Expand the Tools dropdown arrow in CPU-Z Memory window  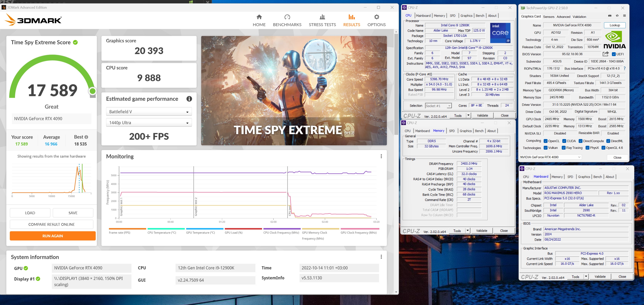pos(468,230)
